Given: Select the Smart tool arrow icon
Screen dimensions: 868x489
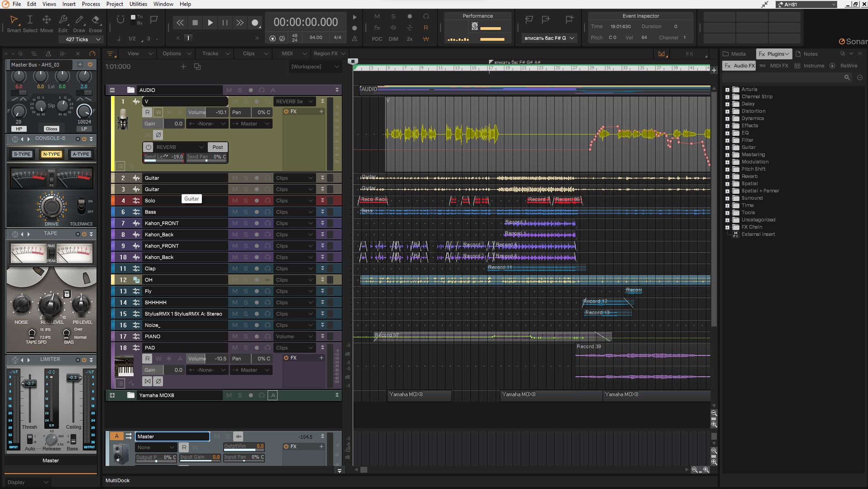Looking at the screenshot, I should pos(14,20).
